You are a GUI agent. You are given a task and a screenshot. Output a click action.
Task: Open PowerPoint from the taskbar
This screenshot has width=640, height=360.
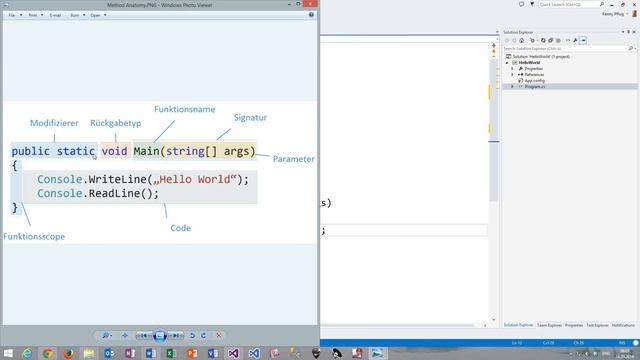(x=192, y=353)
